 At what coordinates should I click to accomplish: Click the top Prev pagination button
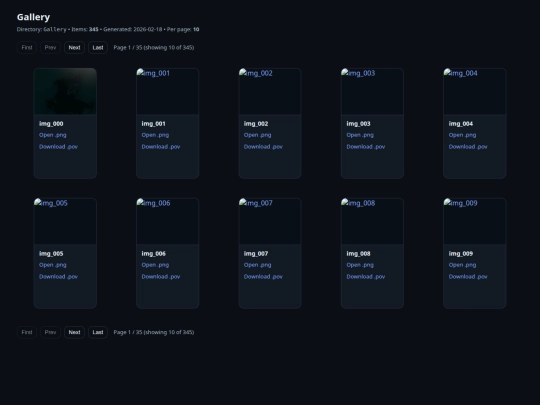point(50,48)
